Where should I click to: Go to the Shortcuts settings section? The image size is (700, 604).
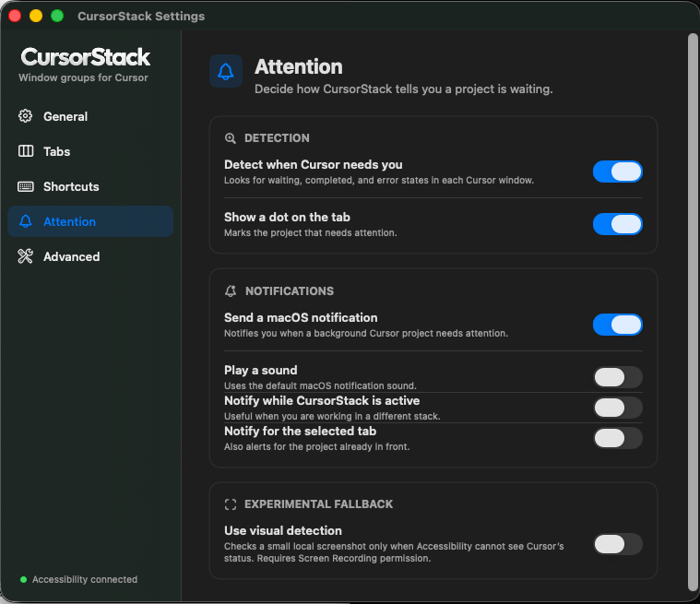[90, 186]
